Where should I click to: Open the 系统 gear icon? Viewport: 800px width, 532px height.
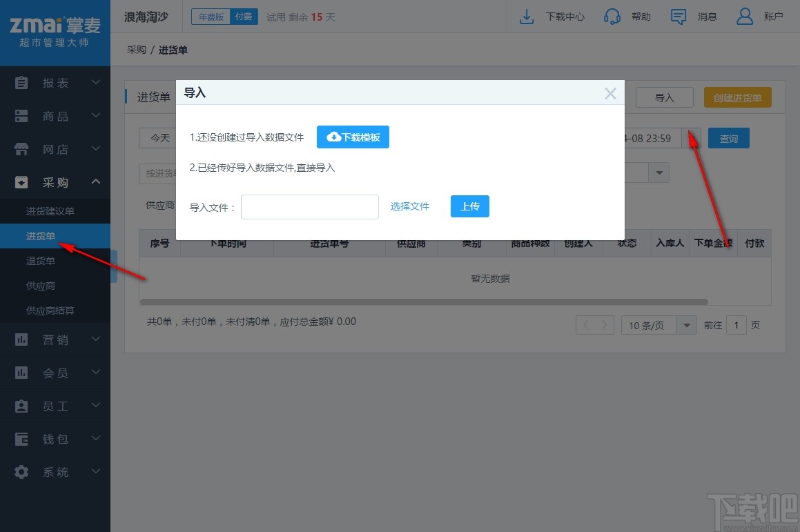tap(21, 472)
